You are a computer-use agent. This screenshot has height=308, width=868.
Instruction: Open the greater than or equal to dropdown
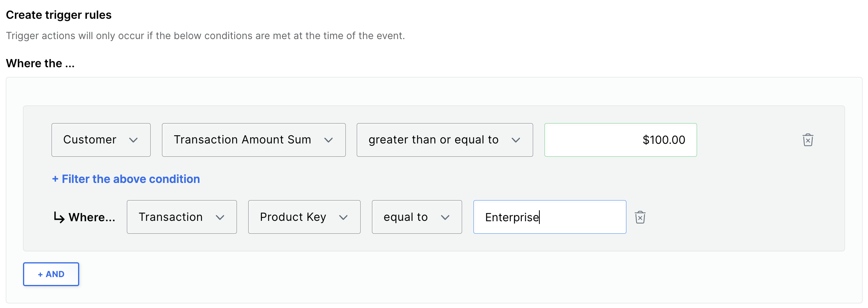445,140
